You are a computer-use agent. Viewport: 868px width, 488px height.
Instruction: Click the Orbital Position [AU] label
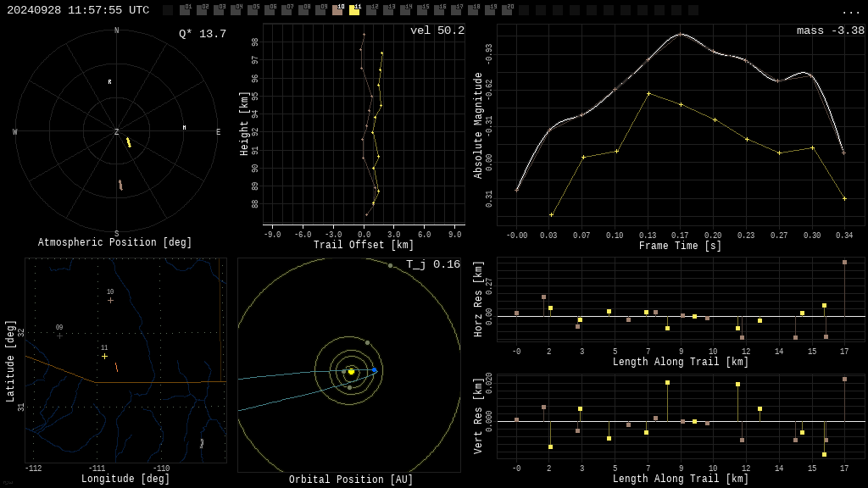pyautogui.click(x=351, y=480)
